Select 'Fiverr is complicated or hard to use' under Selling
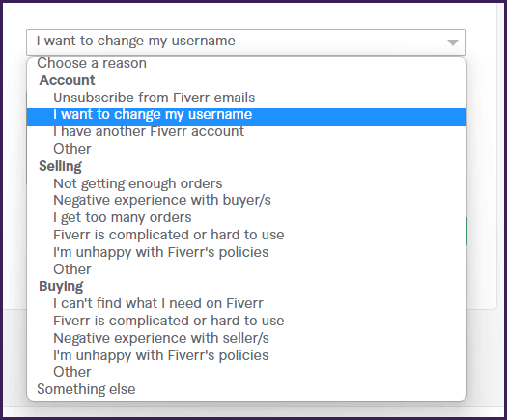Screen dimensions: 507x420 246,235
